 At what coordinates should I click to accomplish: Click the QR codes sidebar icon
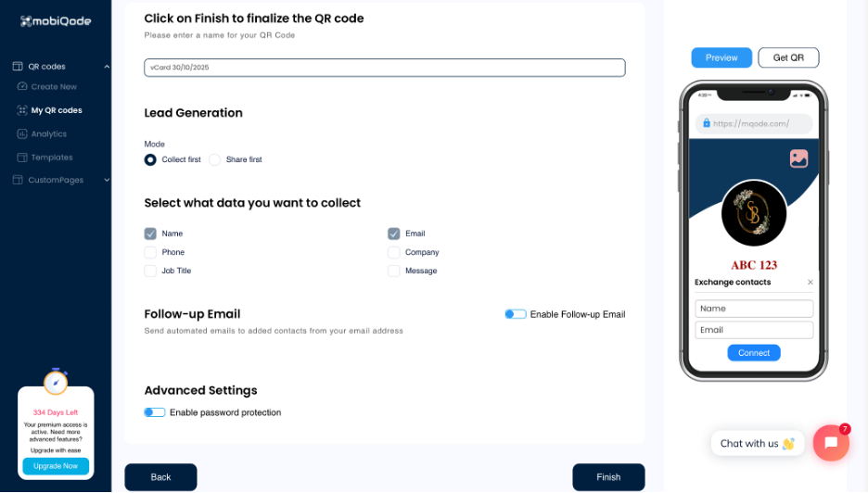pos(18,67)
